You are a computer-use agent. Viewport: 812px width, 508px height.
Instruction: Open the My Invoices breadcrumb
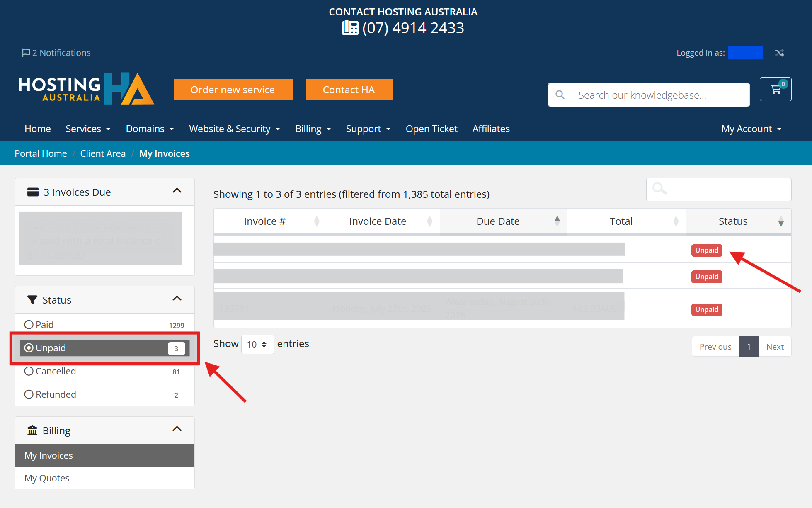165,153
